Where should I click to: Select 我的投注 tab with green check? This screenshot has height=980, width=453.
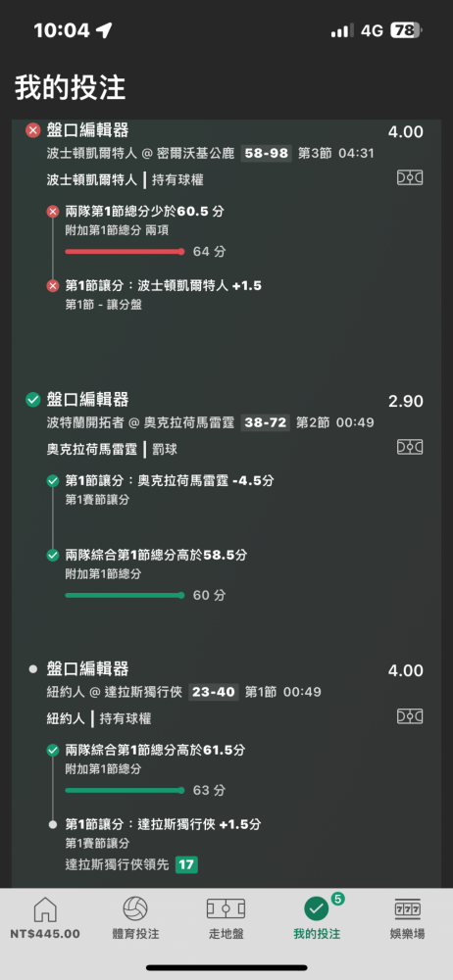317,919
